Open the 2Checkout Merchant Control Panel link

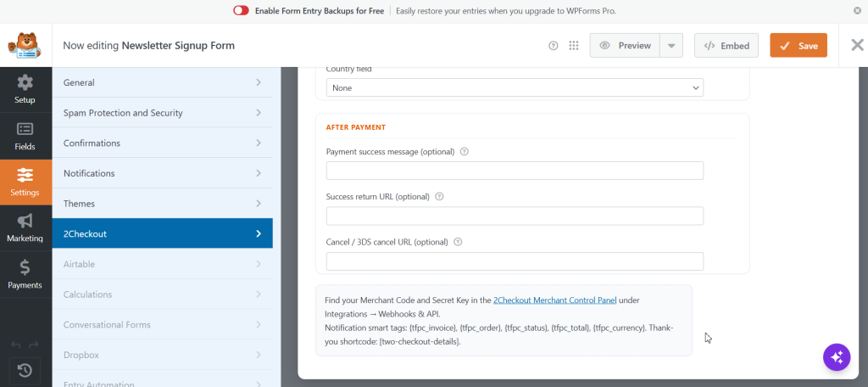click(554, 300)
